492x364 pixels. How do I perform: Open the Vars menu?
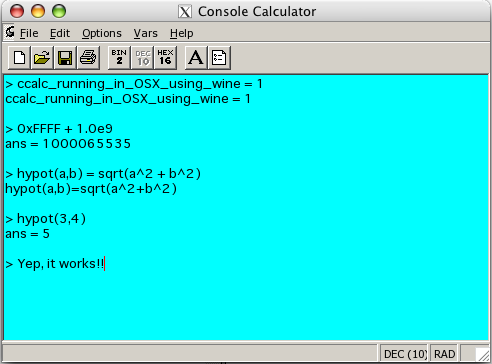click(x=145, y=33)
